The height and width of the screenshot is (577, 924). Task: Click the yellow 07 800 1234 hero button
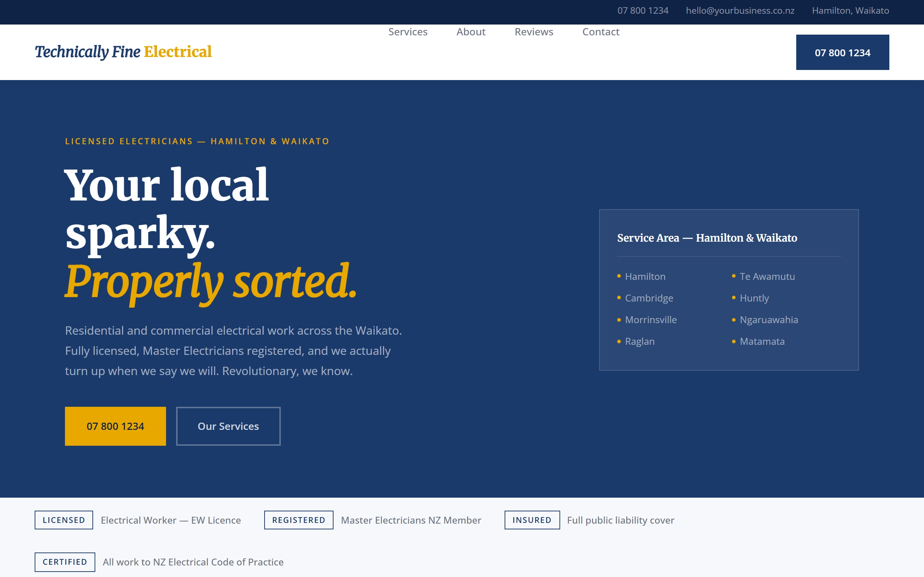tap(115, 426)
